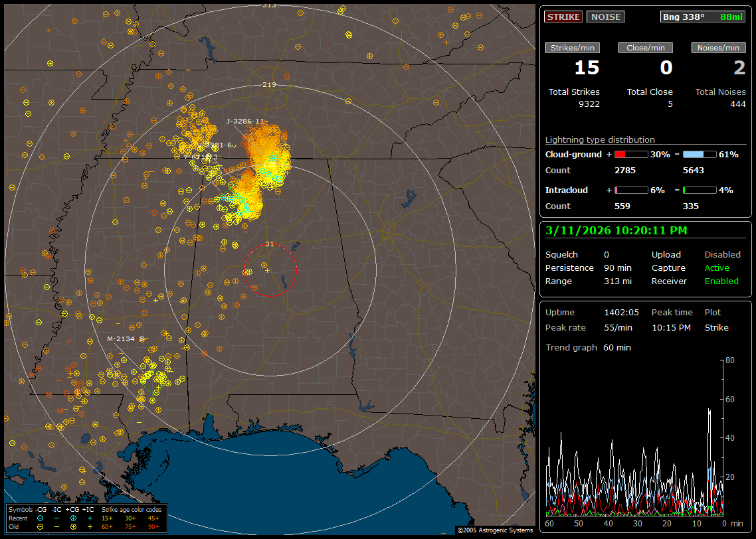
Task: Click the Strikes/min header button
Action: [573, 48]
